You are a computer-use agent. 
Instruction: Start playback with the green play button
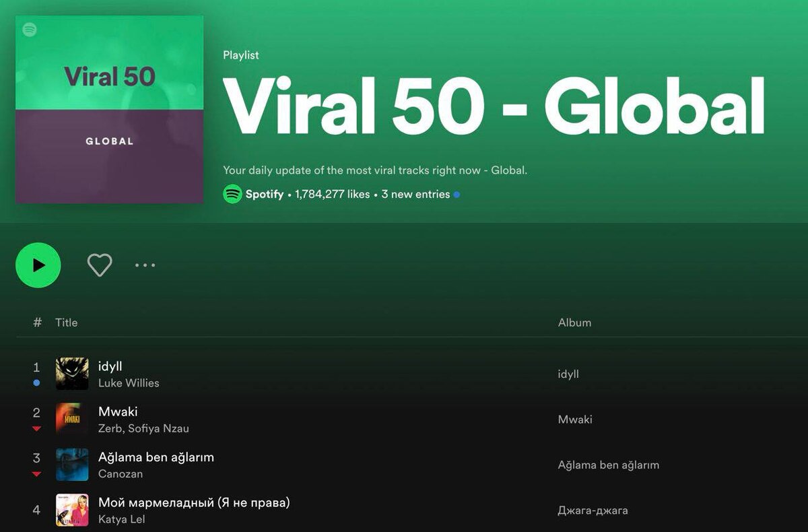(x=38, y=265)
